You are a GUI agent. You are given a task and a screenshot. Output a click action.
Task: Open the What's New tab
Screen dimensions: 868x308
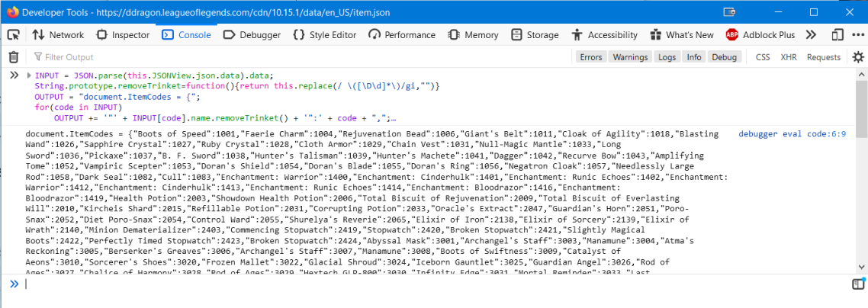tap(682, 35)
